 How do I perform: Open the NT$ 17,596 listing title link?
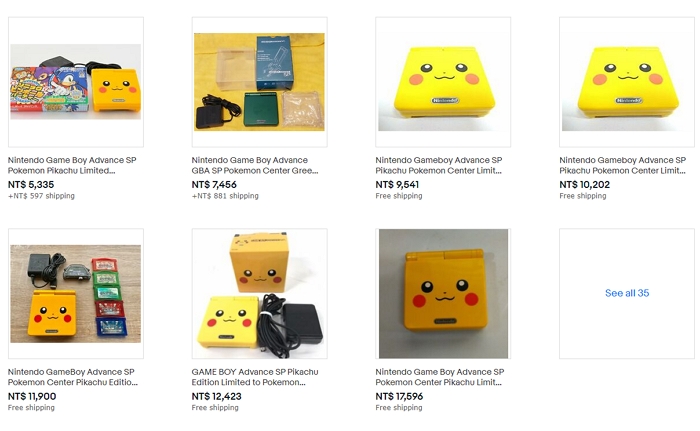(440, 377)
